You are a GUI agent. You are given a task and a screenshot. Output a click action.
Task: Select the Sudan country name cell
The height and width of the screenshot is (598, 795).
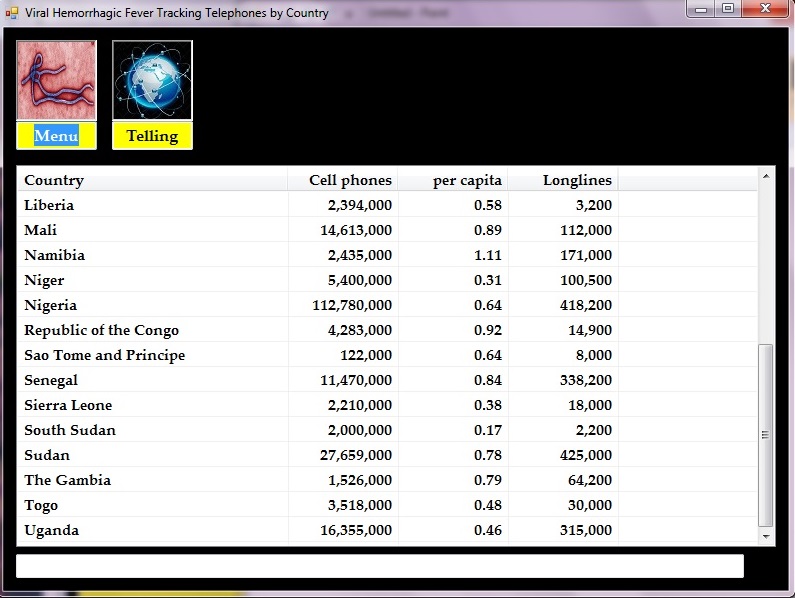point(47,455)
